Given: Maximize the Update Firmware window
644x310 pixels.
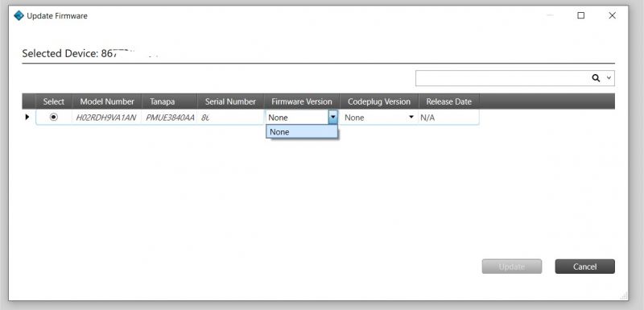Looking at the screenshot, I should [x=580, y=15].
